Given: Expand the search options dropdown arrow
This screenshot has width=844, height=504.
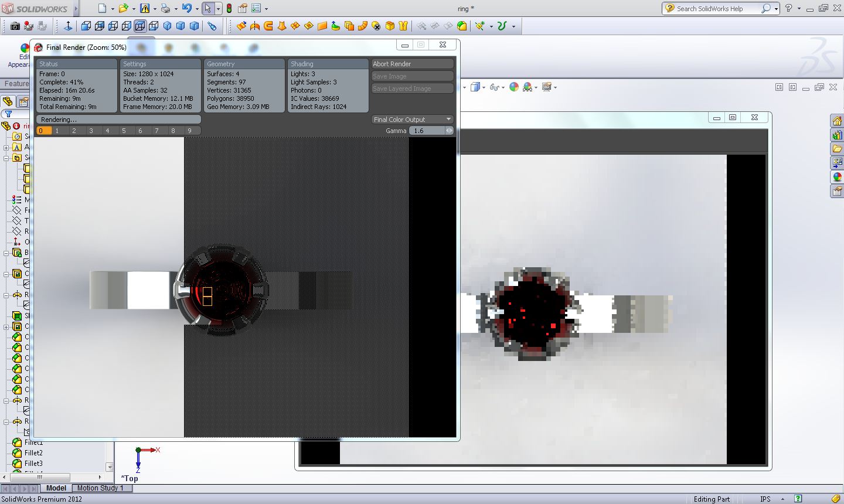Looking at the screenshot, I should (x=776, y=9).
